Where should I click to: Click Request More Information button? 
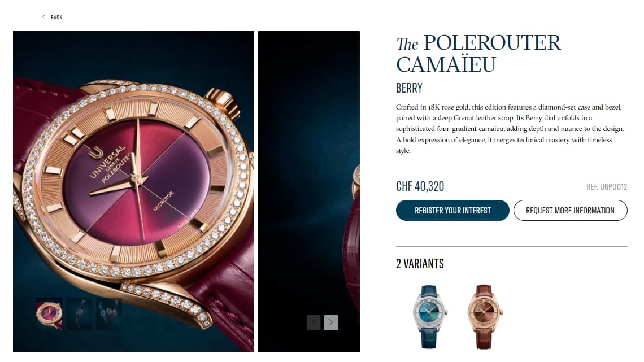pyautogui.click(x=570, y=210)
